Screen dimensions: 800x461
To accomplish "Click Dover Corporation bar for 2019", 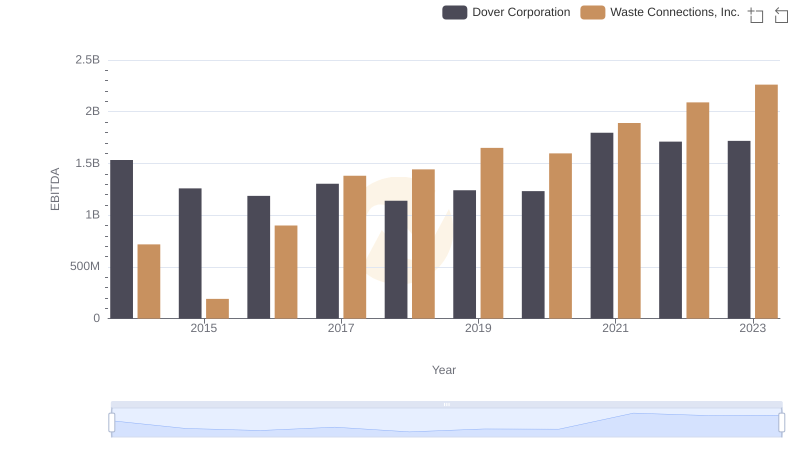I will (464, 254).
